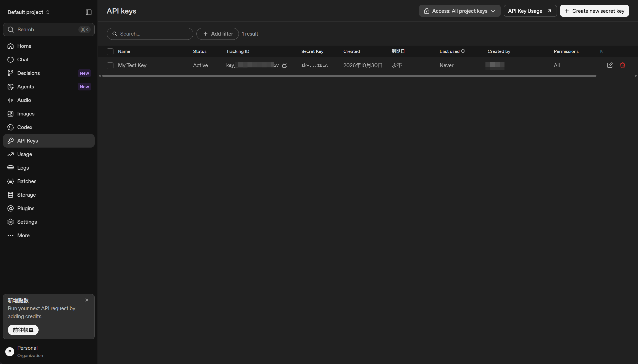Image resolution: width=638 pixels, height=364 pixels.
Task: Focus the sidebar Search field
Action: pyautogui.click(x=49, y=30)
